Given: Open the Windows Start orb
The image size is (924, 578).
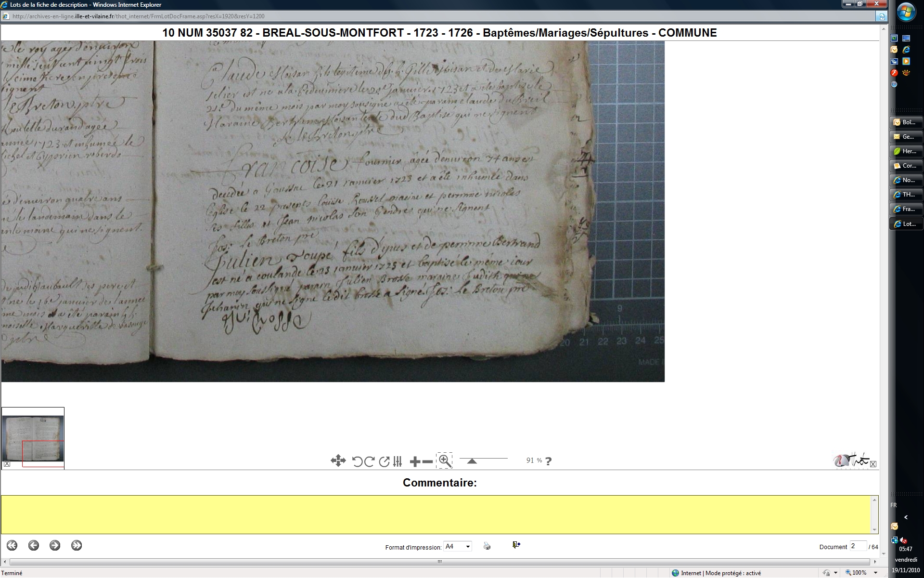Looking at the screenshot, I should pos(906,12).
